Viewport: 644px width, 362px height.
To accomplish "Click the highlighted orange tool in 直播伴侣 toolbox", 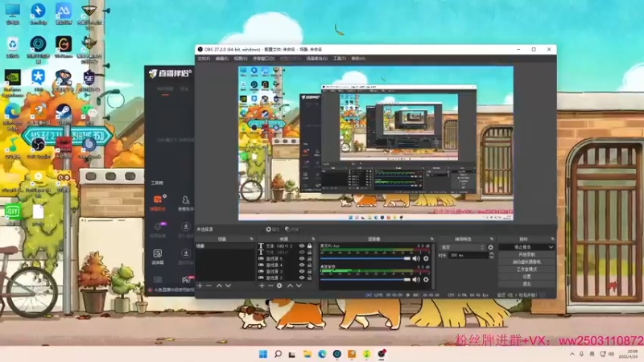I will (x=158, y=203).
